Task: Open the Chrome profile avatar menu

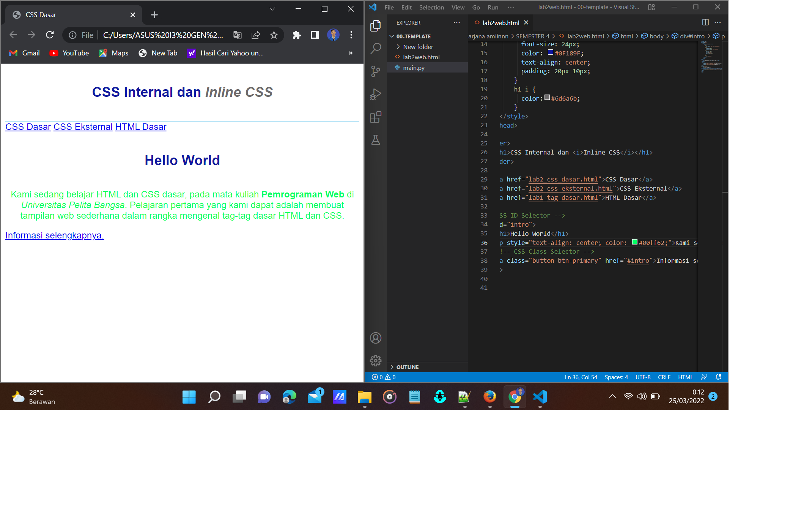Action: point(333,35)
